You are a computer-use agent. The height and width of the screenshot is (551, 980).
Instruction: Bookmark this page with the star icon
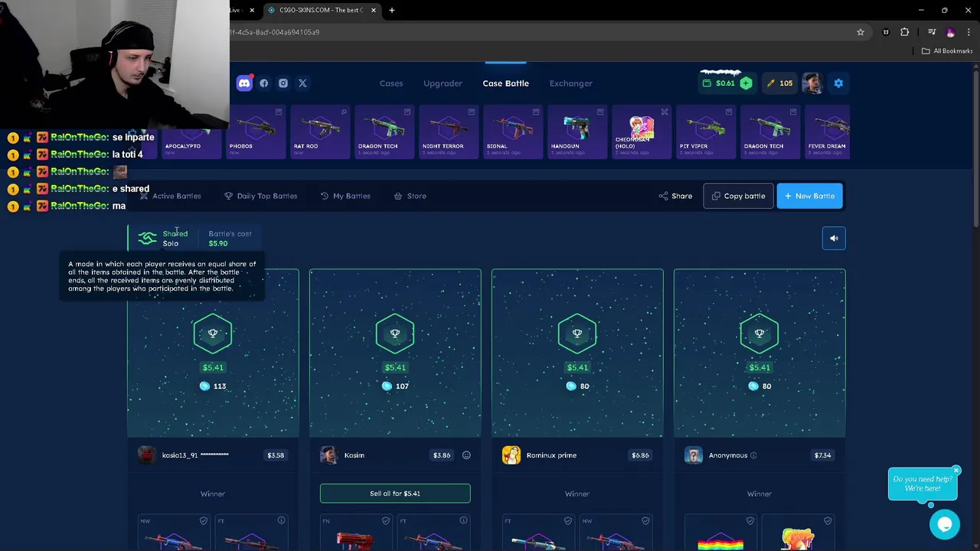861,32
